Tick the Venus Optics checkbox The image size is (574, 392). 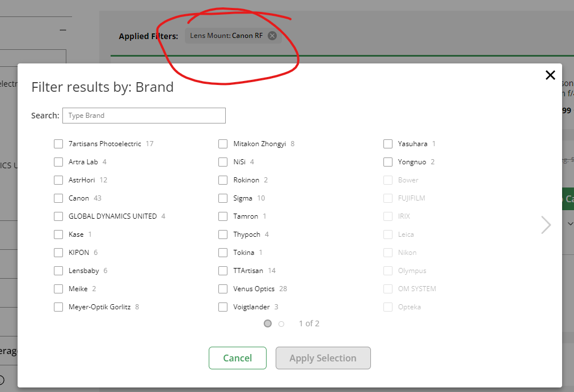(x=223, y=289)
